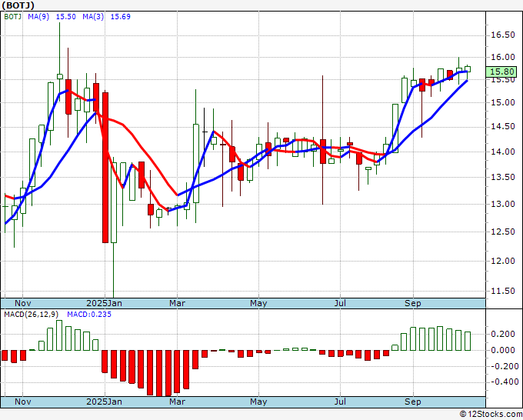This screenshot has width=523, height=420.
Task: Click the May label on MACD axis
Action: 258,402
